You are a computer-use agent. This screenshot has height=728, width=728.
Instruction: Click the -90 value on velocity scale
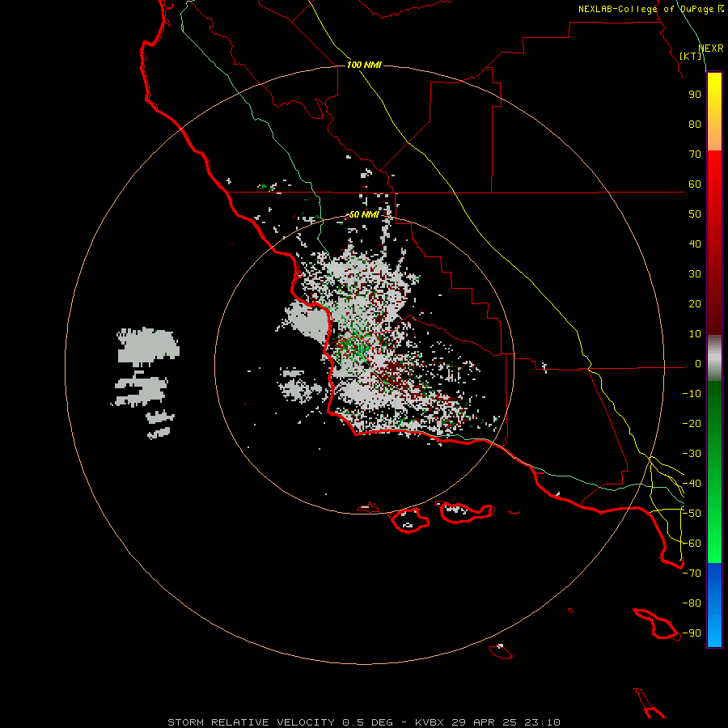coord(692,633)
